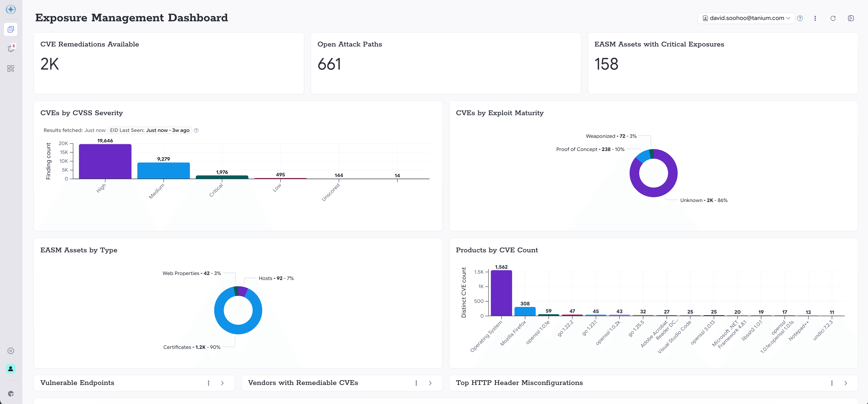Screen dimensions: 868x404
Task: Open Vulnerable Endpoints more options menu
Action: coord(209,383)
